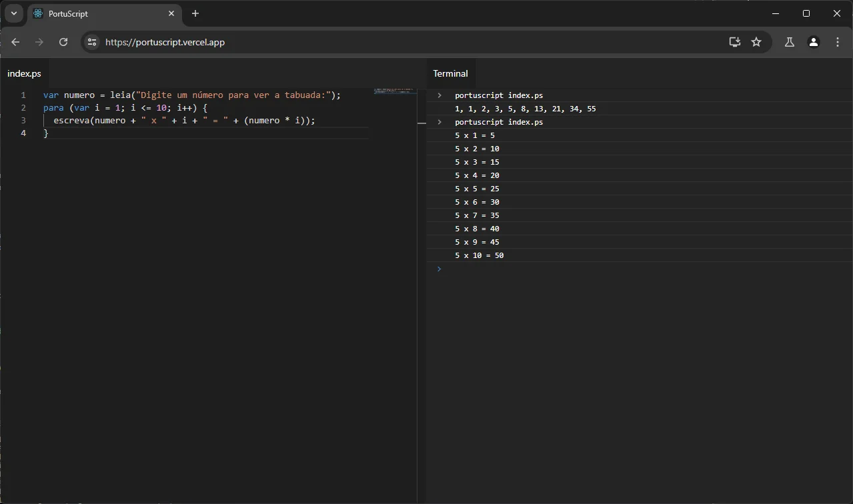
Task: Open the Chrome profile icon
Action: [x=814, y=42]
